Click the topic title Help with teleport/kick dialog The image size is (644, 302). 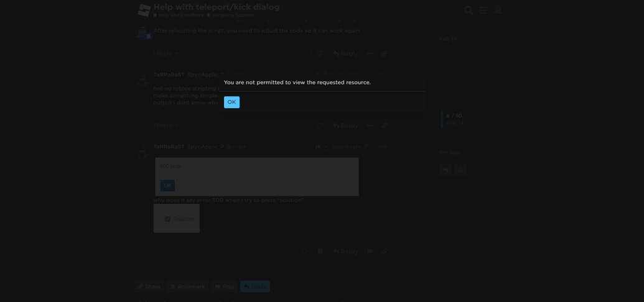point(217,7)
